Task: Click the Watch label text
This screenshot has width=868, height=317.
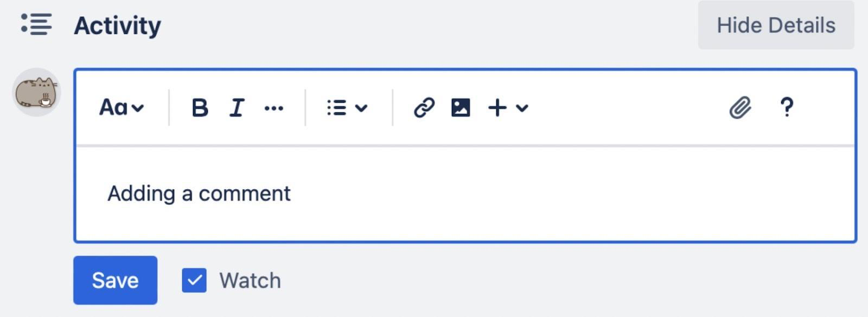Action: tap(250, 281)
